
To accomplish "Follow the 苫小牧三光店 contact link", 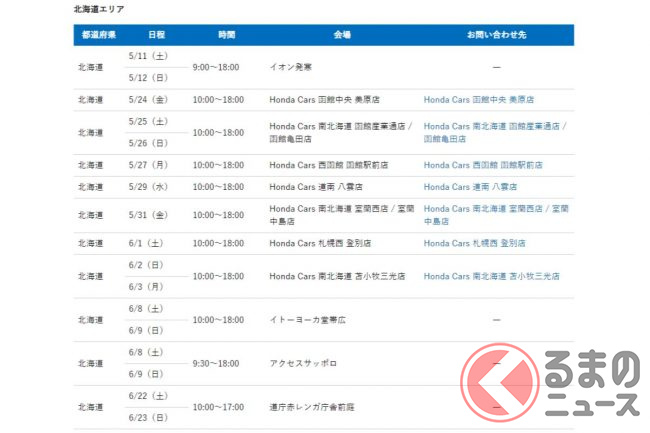I will pyautogui.click(x=491, y=276).
